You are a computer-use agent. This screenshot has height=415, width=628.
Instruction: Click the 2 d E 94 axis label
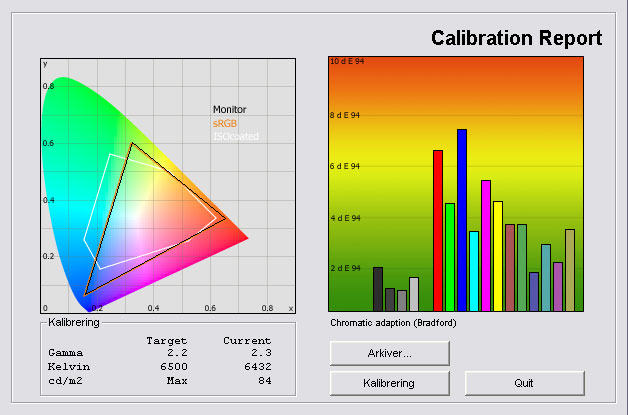click(x=345, y=268)
